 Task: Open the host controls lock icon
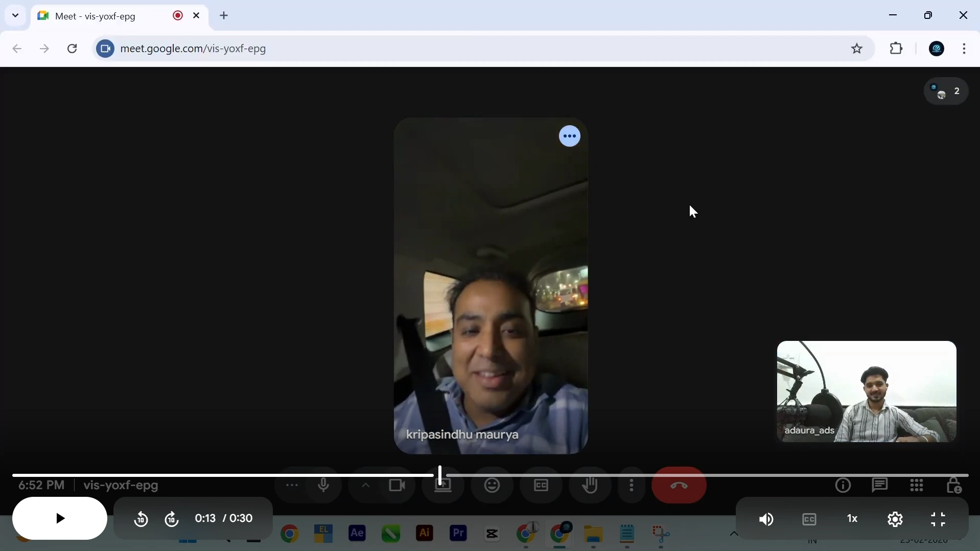954,486
